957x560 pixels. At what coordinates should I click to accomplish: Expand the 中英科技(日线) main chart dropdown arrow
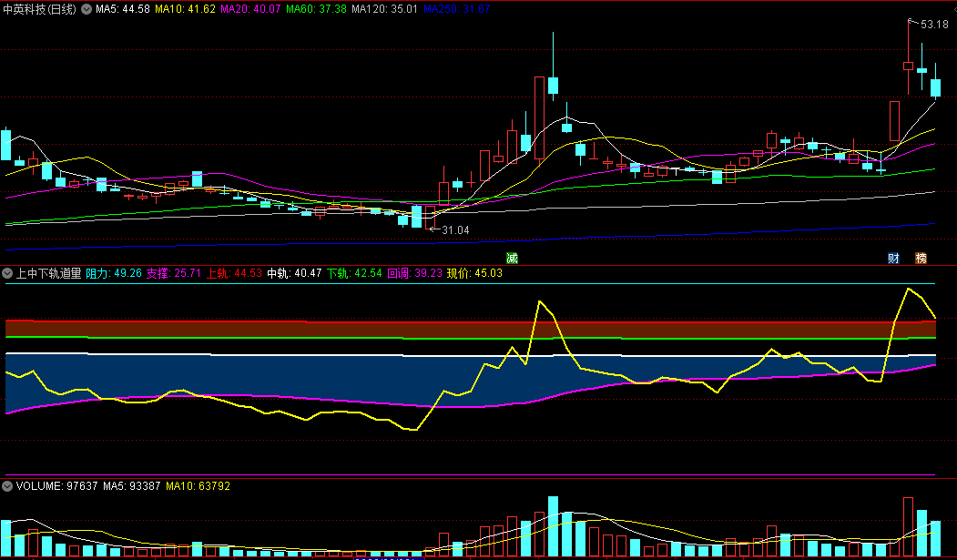(x=87, y=9)
